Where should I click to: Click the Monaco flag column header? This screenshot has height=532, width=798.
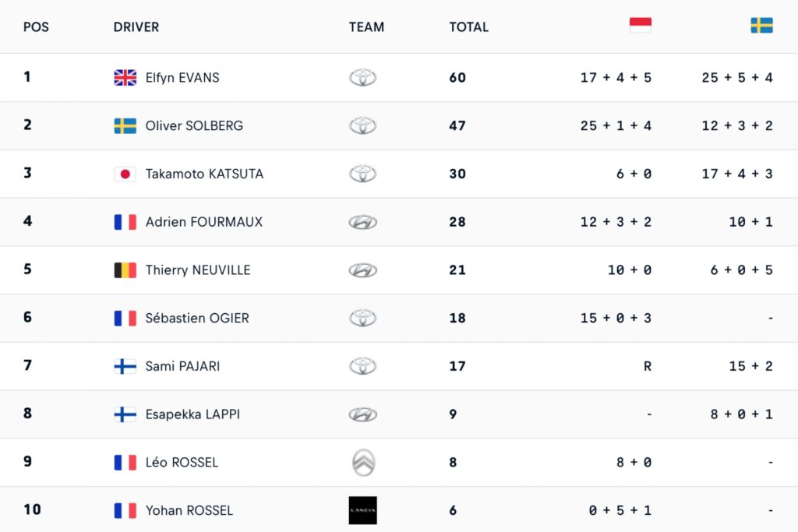(640, 26)
